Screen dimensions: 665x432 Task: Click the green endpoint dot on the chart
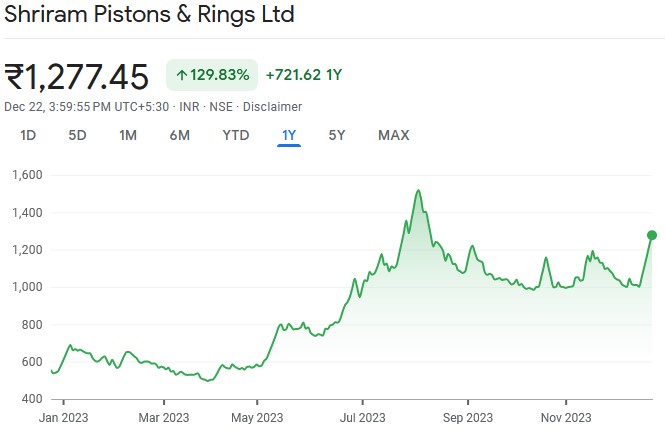tap(652, 235)
